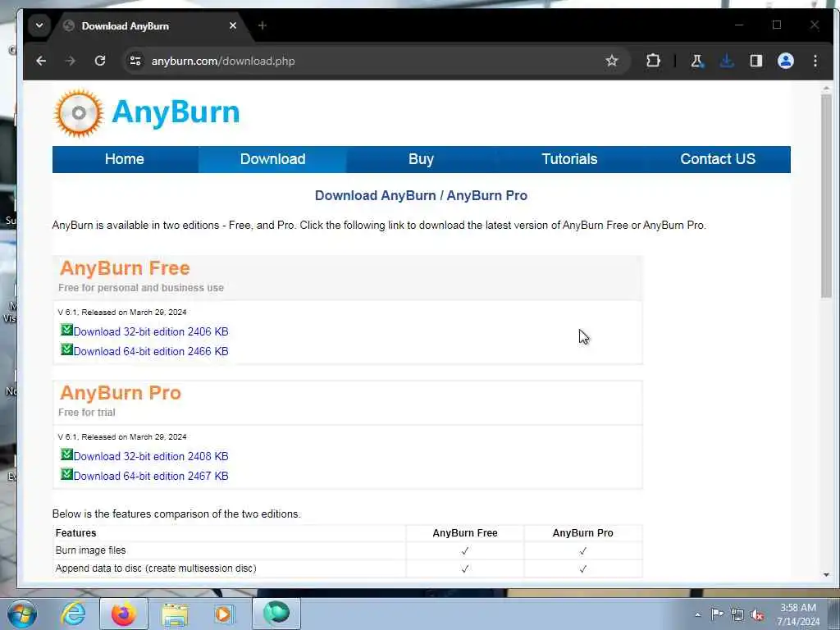This screenshot has height=630, width=840.
Task: Open the Windows Start button
Action: pos(22,614)
